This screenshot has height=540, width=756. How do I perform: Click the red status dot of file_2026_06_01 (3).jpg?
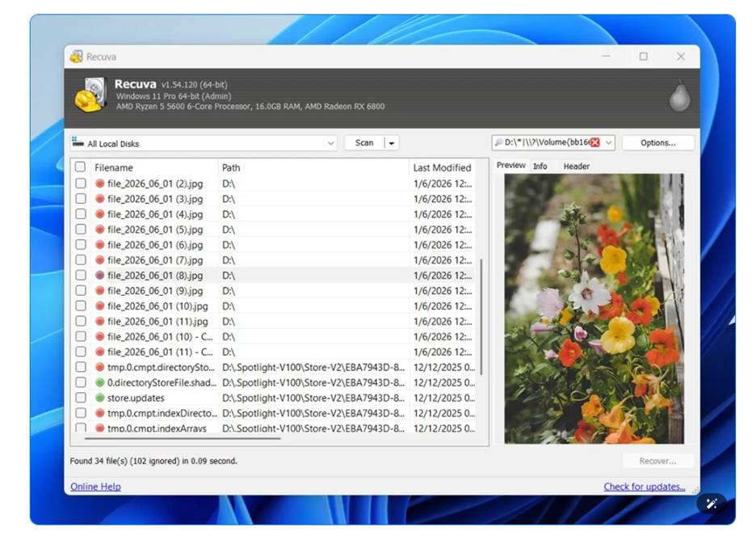tap(100, 199)
